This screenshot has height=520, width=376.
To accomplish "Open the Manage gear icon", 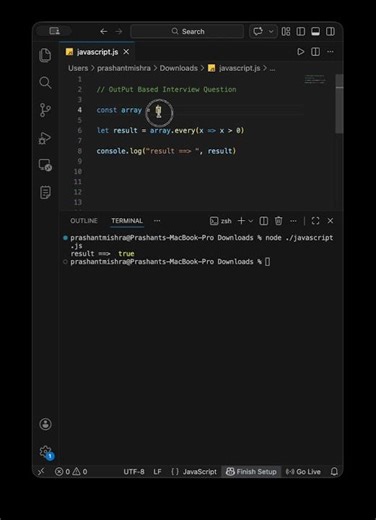I will pyautogui.click(x=46, y=452).
